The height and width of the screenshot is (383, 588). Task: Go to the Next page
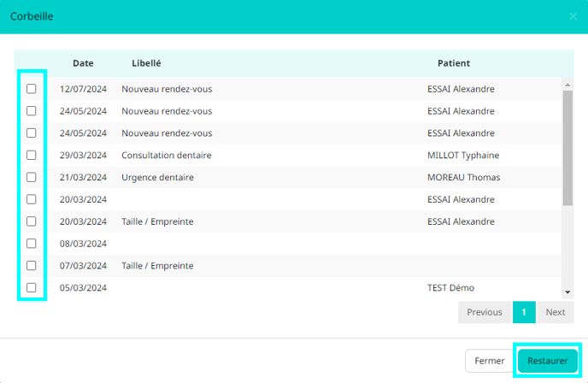(x=556, y=312)
